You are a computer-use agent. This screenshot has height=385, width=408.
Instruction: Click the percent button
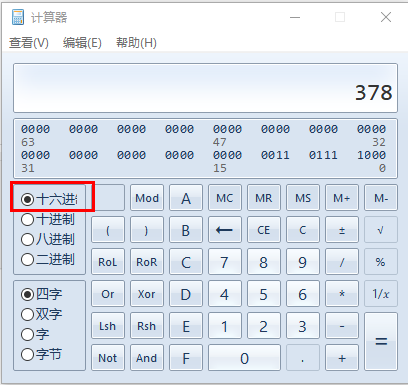tap(381, 262)
